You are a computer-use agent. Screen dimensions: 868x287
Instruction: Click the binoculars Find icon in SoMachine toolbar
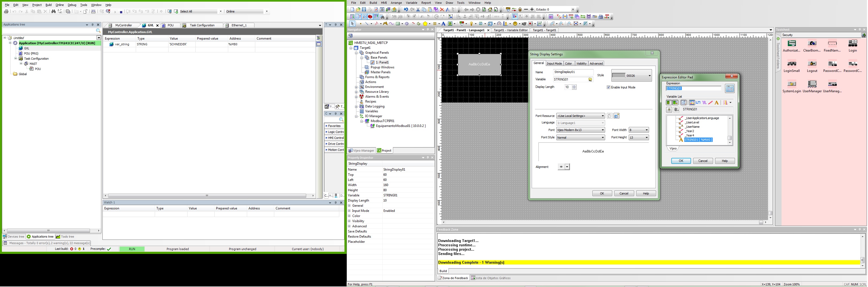[x=54, y=11]
